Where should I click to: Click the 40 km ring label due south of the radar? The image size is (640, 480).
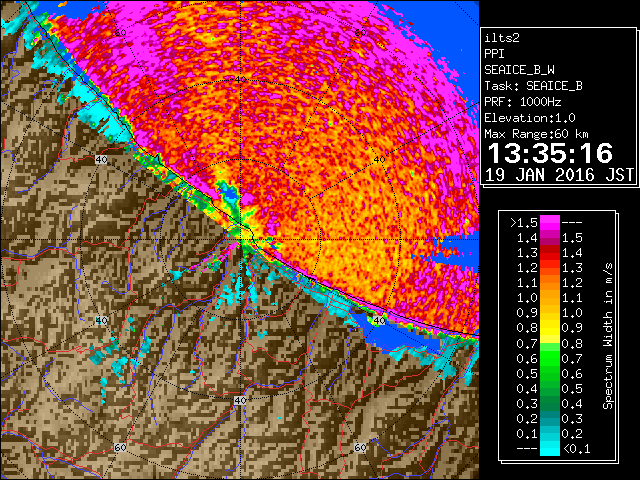[240, 400]
